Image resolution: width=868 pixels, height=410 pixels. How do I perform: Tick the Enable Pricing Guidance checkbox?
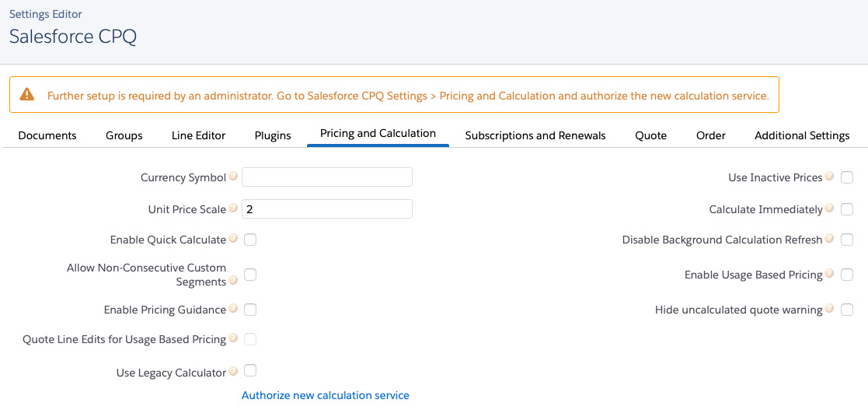click(x=250, y=310)
